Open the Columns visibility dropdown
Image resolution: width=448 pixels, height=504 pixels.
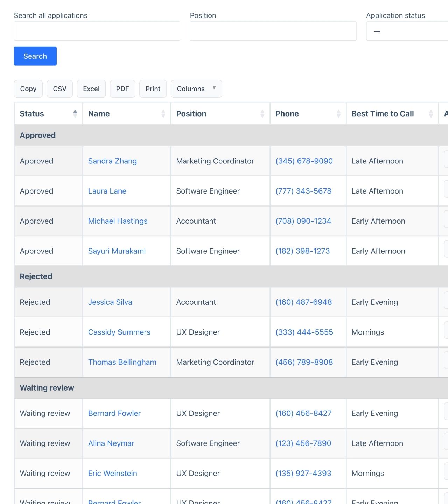point(196,89)
